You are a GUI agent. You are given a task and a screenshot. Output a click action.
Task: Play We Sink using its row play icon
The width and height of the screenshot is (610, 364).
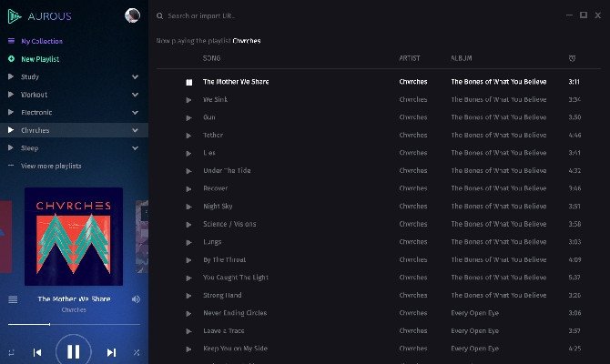(188, 100)
